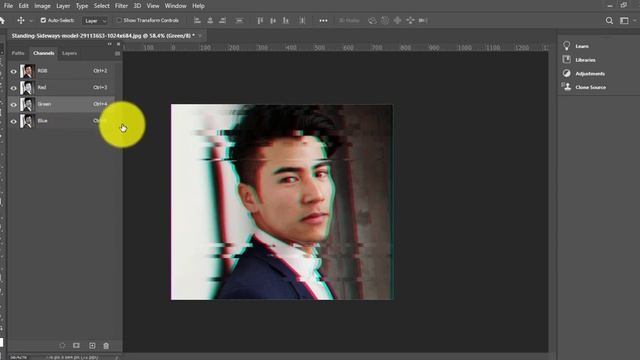
Task: Open the Type menu
Action: pos(82,6)
